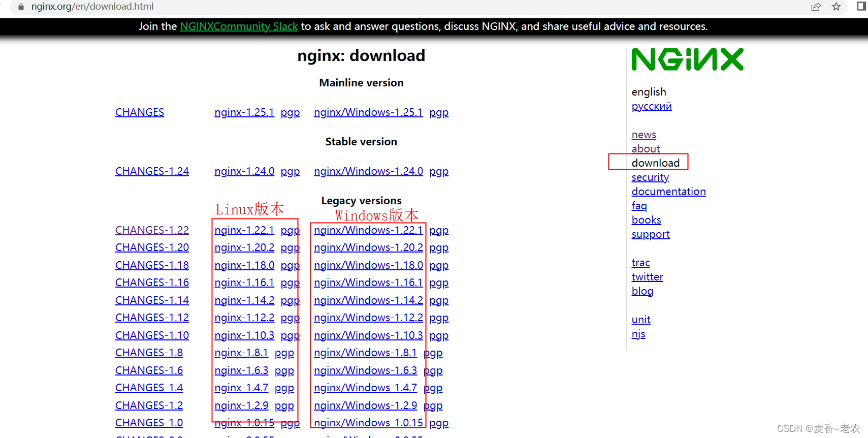Download nginx-1.6.3 source

pyautogui.click(x=241, y=370)
